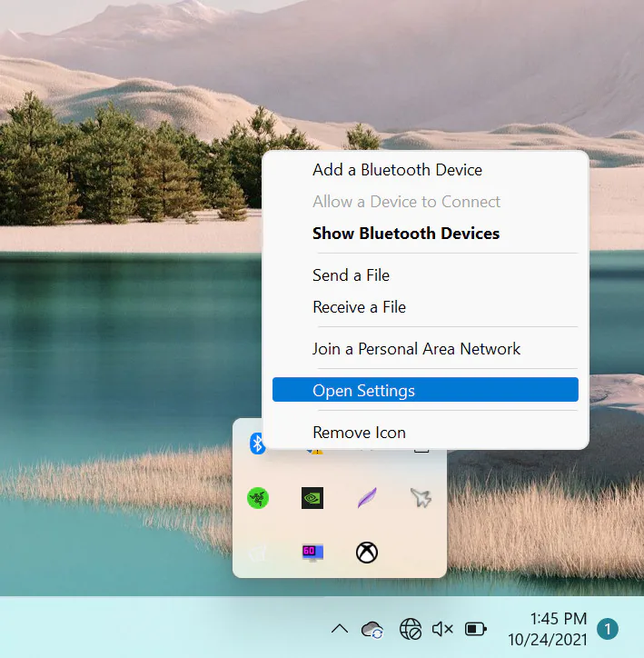
Task: Open Settings from Bluetooth menu
Action: pyautogui.click(x=425, y=390)
